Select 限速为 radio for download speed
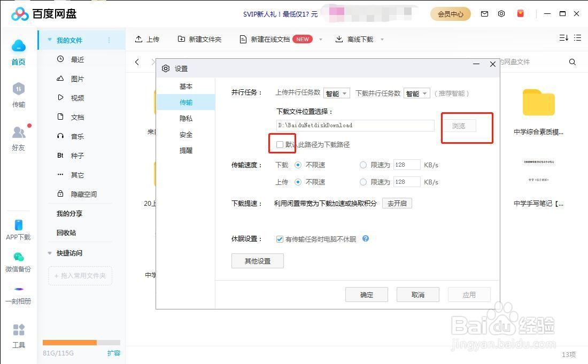Image resolution: width=588 pixels, height=364 pixels. [363, 165]
